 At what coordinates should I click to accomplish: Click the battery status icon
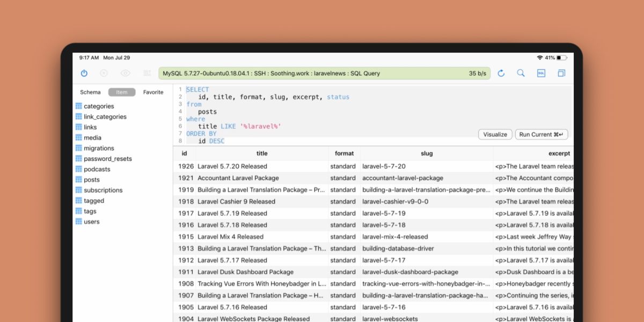[x=561, y=57]
